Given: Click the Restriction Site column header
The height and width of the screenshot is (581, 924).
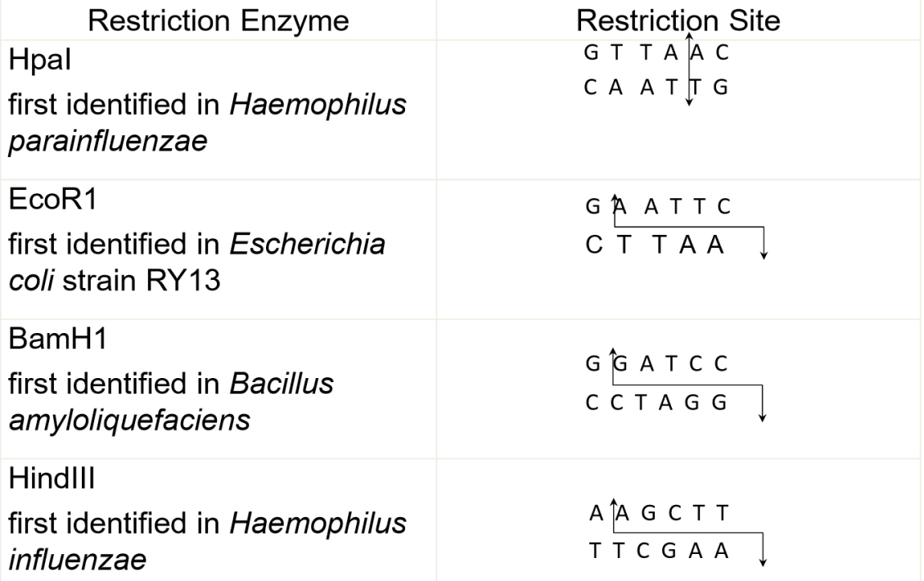Looking at the screenshot, I should (x=678, y=20).
